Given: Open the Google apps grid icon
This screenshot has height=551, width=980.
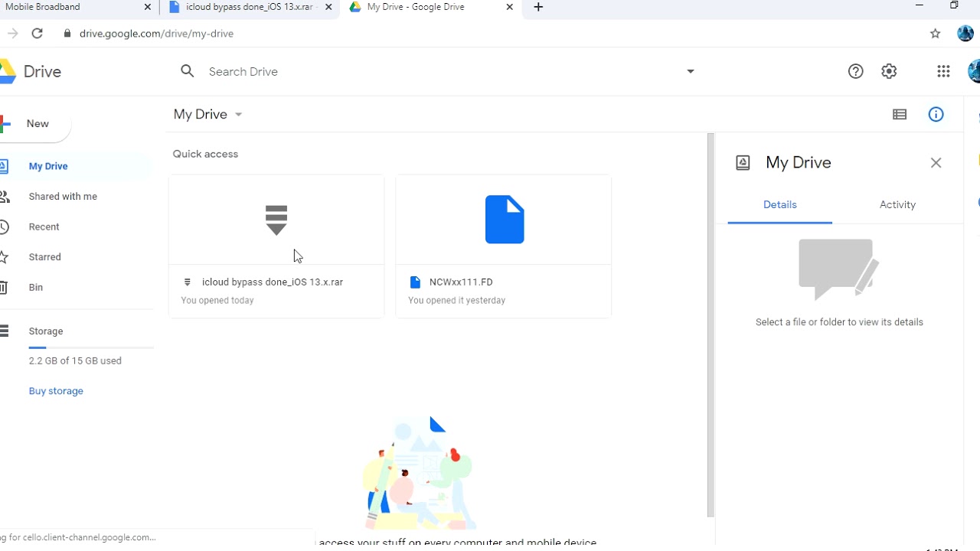Looking at the screenshot, I should pyautogui.click(x=943, y=71).
